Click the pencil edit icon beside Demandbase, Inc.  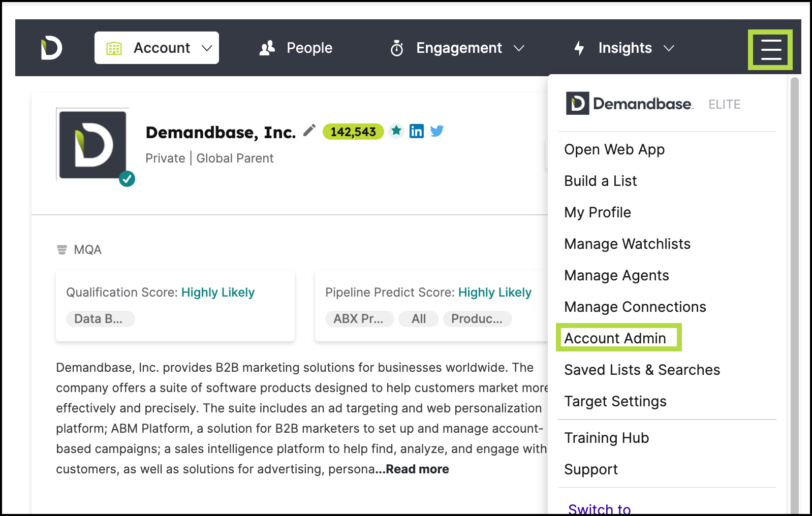(x=309, y=131)
